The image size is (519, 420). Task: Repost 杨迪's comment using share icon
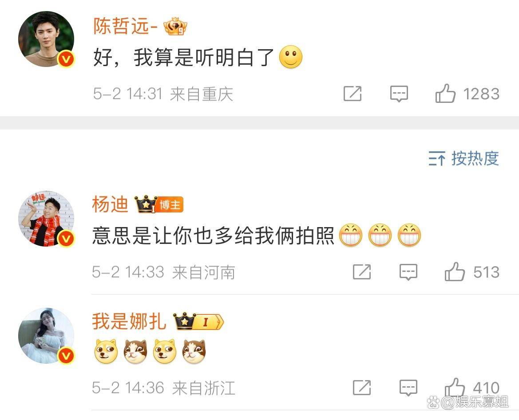362,272
